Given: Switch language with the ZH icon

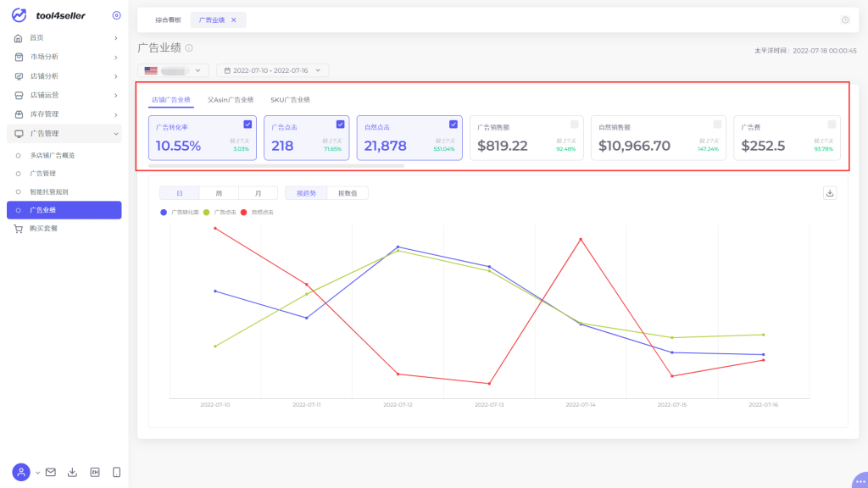Looking at the screenshot, I should point(95,472).
